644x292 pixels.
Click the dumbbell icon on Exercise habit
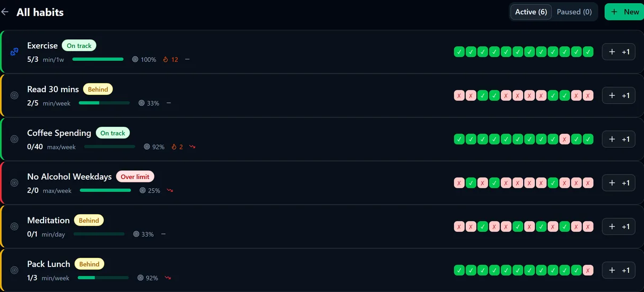click(x=14, y=52)
